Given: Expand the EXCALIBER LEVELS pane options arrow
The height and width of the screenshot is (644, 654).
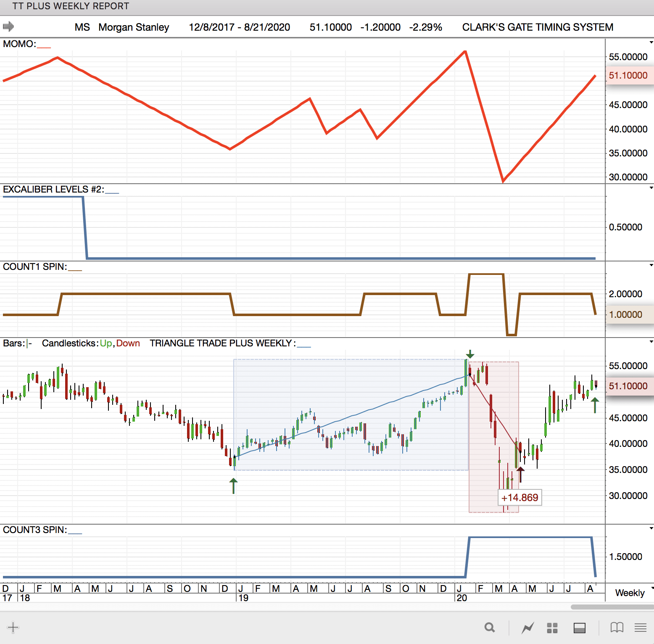Looking at the screenshot, I should (651, 187).
